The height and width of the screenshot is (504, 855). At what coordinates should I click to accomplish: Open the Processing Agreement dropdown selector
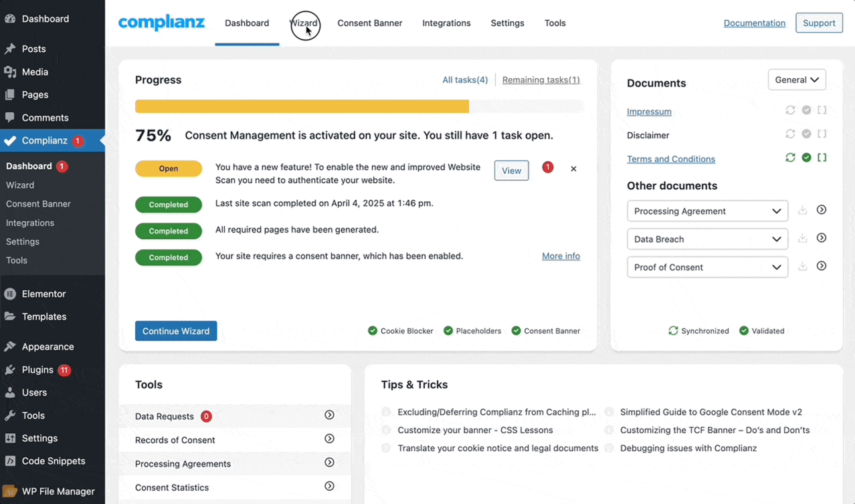point(707,211)
